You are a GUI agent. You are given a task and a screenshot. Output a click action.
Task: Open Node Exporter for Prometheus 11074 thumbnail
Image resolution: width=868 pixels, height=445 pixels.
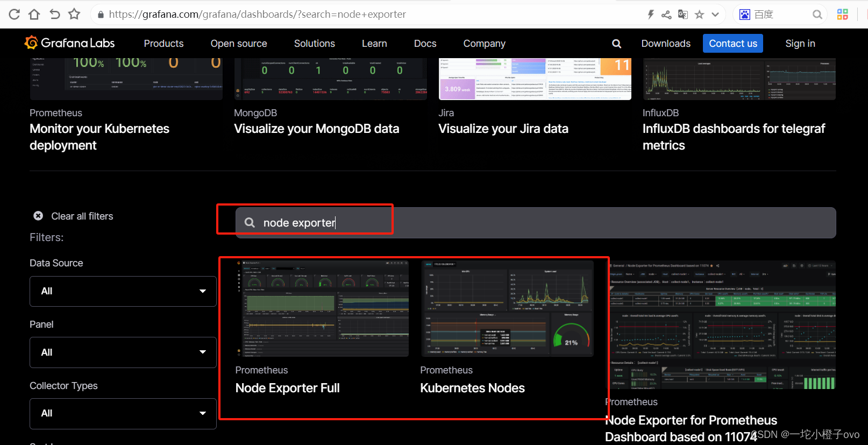coord(722,325)
